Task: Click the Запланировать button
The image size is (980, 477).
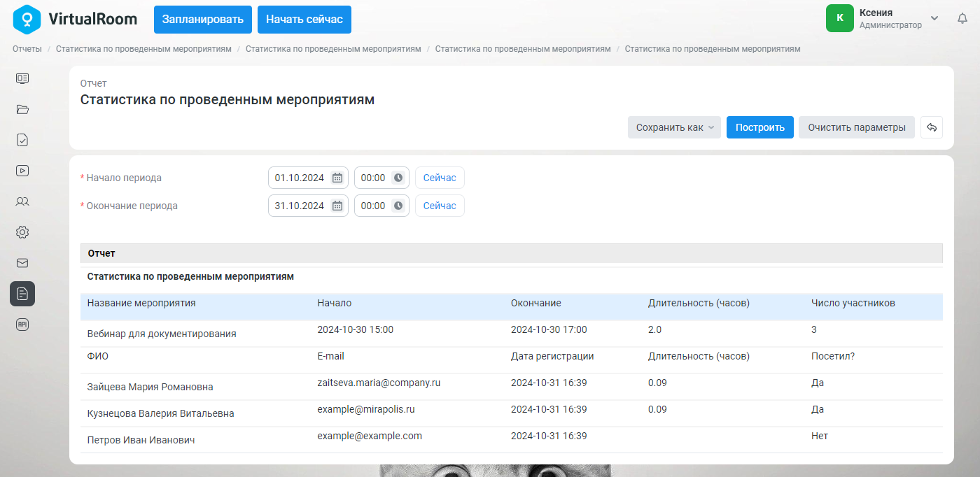Action: [203, 20]
